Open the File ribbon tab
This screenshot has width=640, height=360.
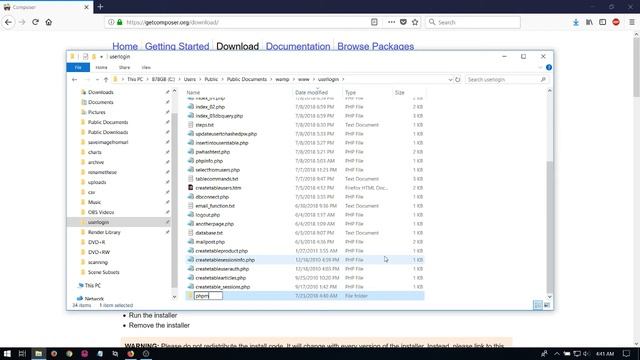tap(78, 67)
